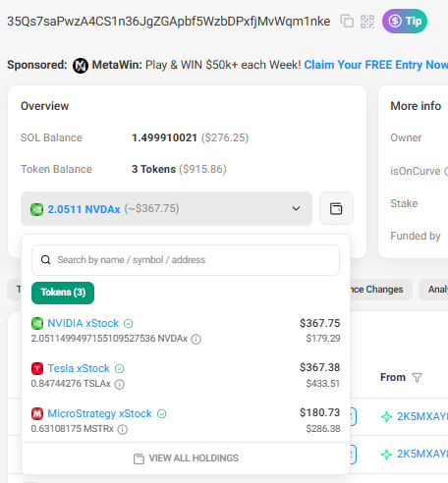Click the wallet icon beside VIEW ALL HOLDINGS
This screenshot has width=448, height=483.
tap(139, 458)
